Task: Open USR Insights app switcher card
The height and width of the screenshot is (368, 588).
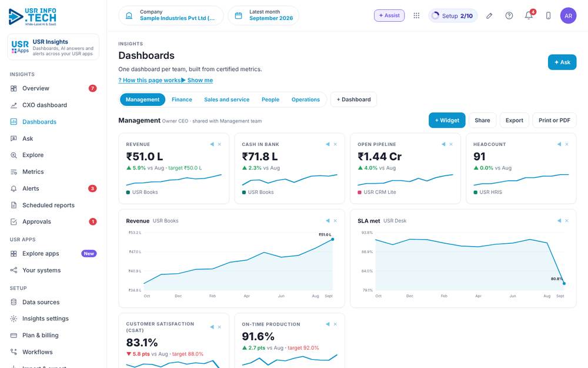Action: pos(54,47)
